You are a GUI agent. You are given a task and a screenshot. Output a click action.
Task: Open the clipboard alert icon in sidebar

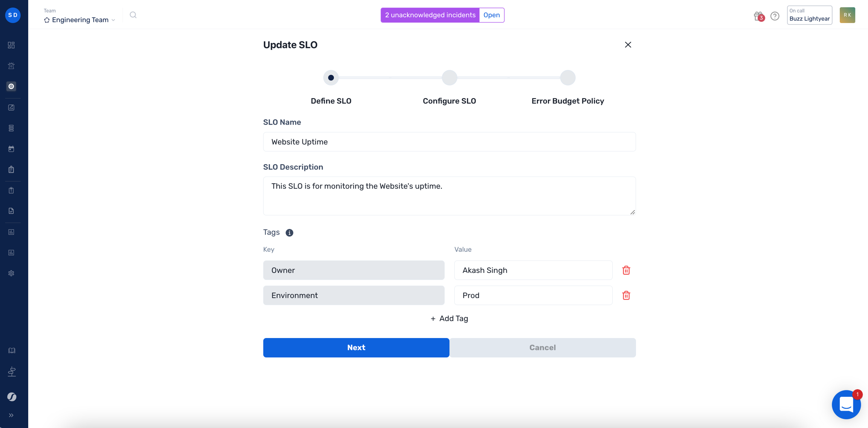11,190
